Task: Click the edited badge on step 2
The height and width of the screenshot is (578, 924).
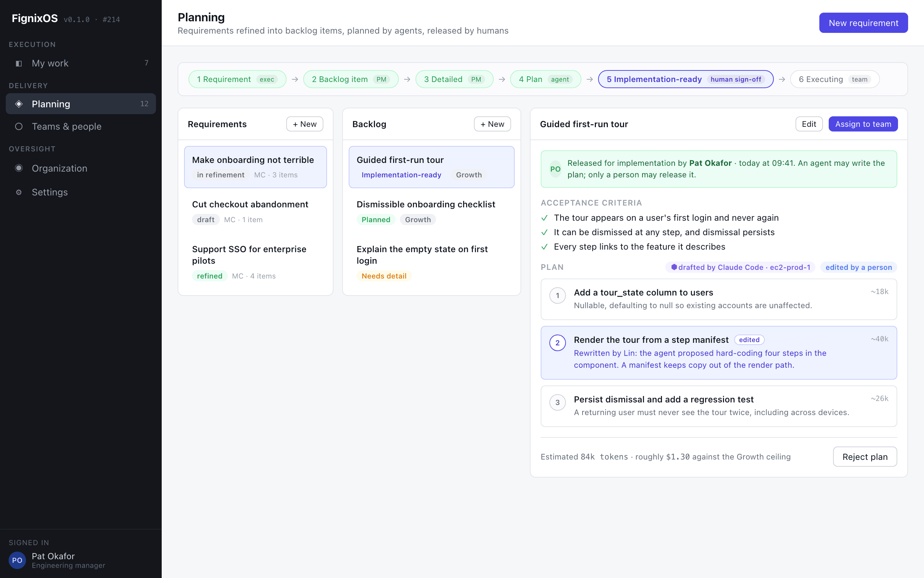Action: pos(749,340)
